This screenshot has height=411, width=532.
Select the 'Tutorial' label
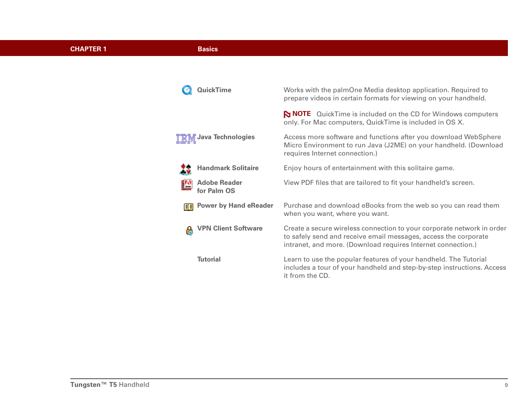[209, 259]
